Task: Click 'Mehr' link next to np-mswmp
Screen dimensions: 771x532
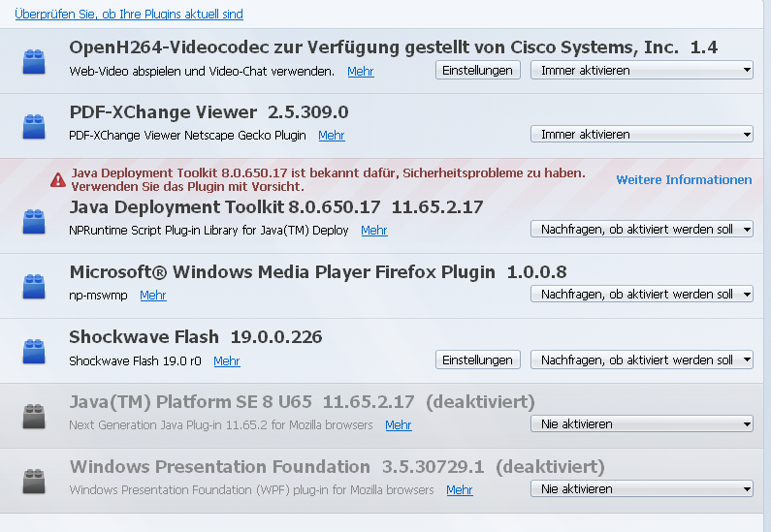Action: 153,295
